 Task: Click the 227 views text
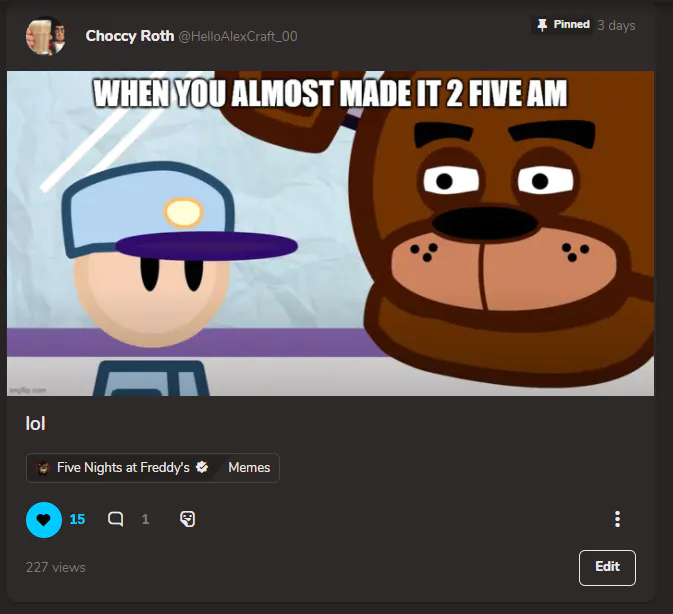(56, 567)
